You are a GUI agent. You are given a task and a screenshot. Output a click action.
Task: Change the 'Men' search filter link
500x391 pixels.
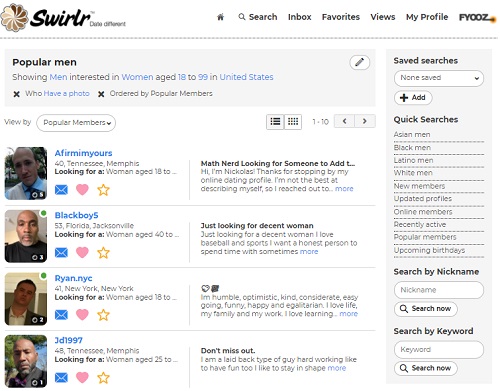(58, 77)
